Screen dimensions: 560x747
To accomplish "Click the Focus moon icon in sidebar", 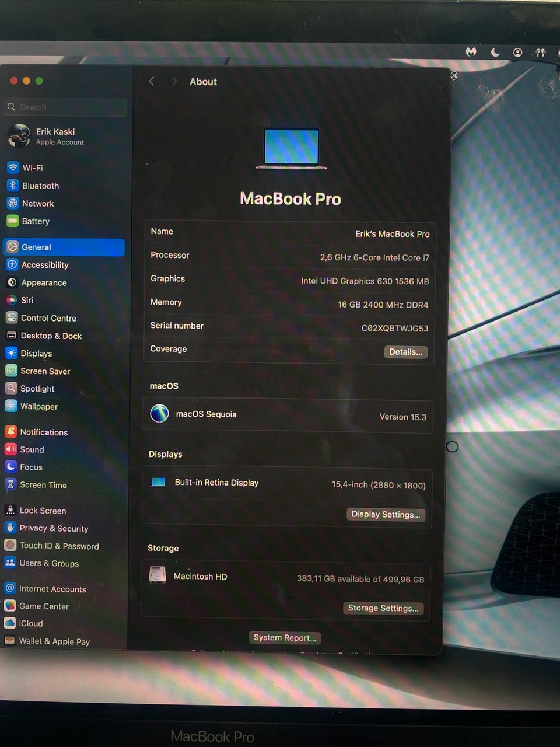I will (10, 467).
